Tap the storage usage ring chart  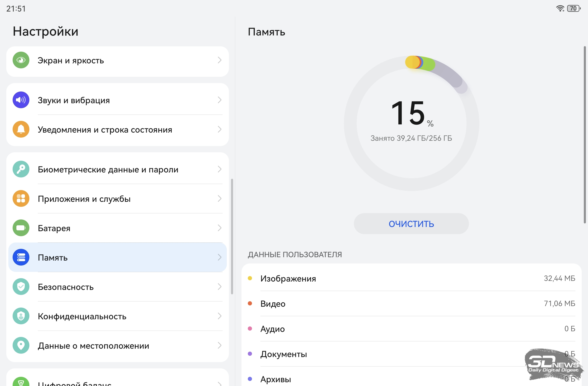click(411, 123)
